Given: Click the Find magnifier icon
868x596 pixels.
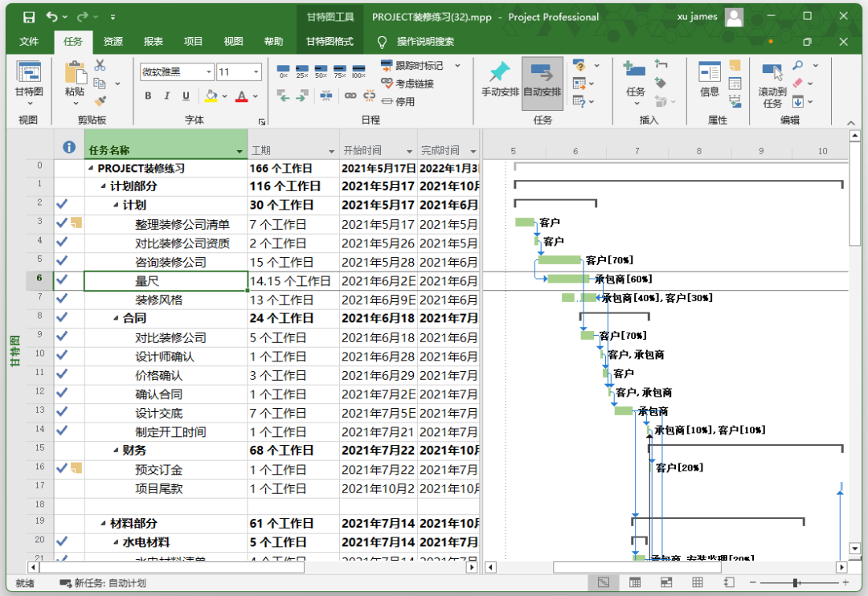Looking at the screenshot, I should 798,65.
